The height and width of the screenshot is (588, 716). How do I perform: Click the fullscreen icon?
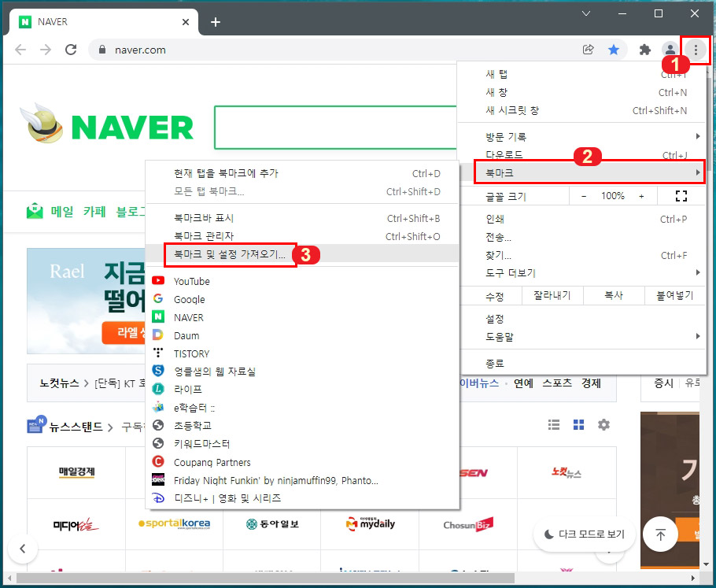pyautogui.click(x=681, y=196)
